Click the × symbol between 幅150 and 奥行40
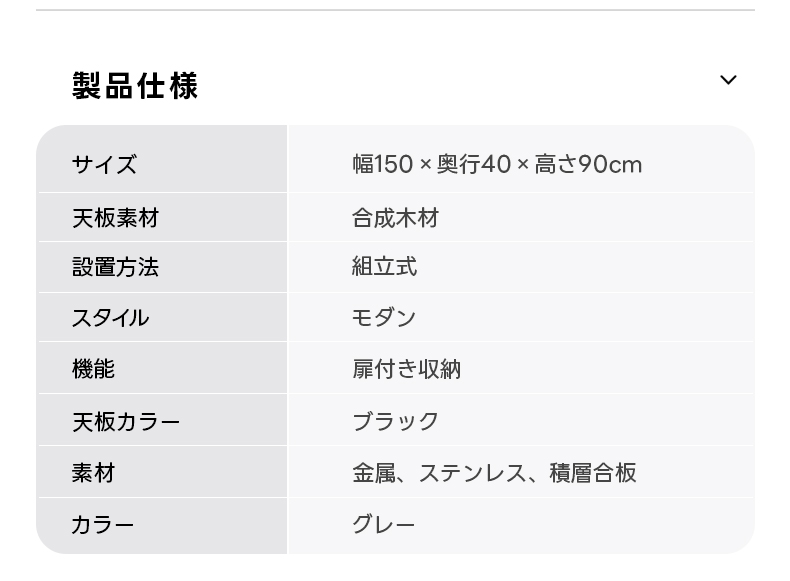790x581 pixels. coord(425,165)
